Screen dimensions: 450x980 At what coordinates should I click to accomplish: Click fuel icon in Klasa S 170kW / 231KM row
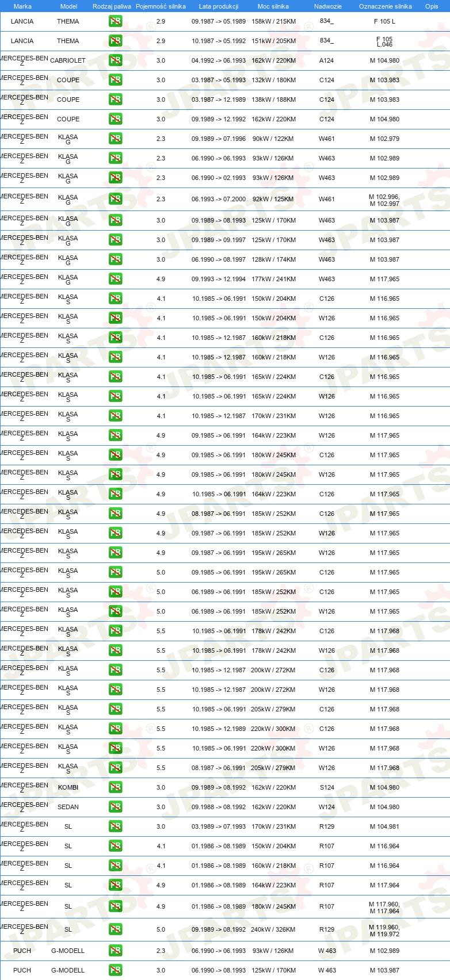click(x=115, y=416)
